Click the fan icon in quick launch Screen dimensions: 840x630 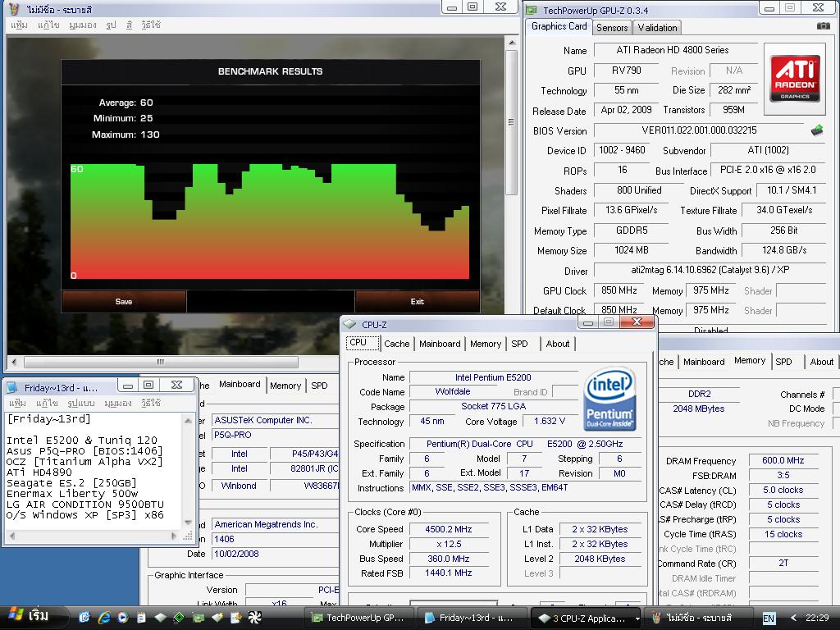point(254,617)
